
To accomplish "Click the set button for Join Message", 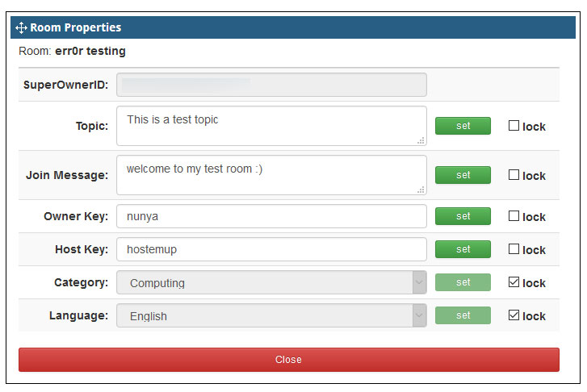I will tap(463, 175).
